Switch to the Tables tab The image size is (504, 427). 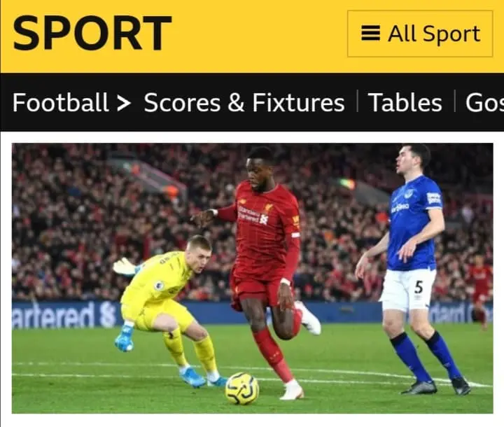(x=405, y=103)
